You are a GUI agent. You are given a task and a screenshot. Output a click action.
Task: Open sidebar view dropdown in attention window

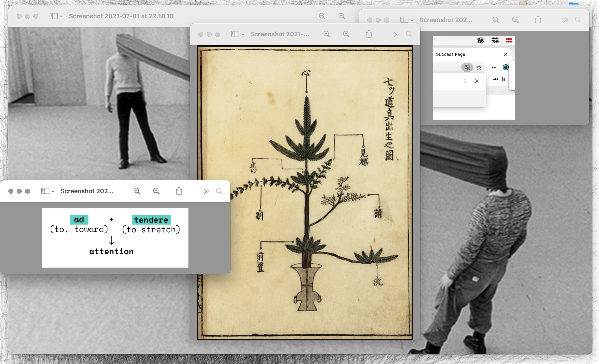53,191
